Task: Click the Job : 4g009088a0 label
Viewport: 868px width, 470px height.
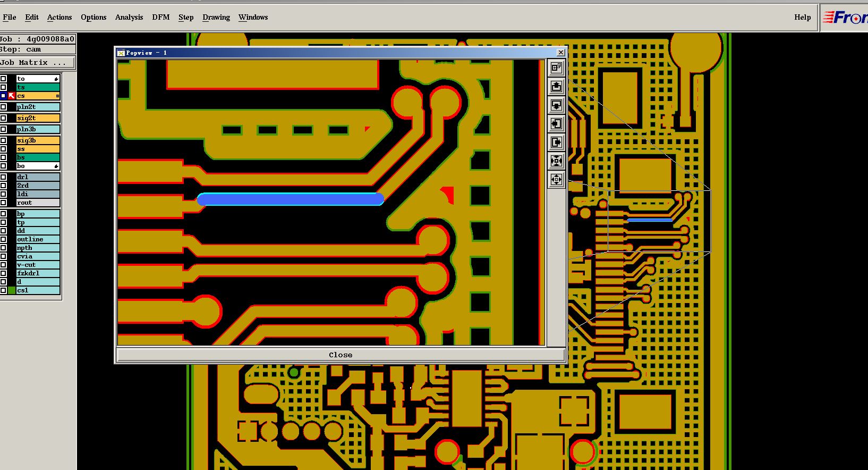Action: tap(37, 39)
